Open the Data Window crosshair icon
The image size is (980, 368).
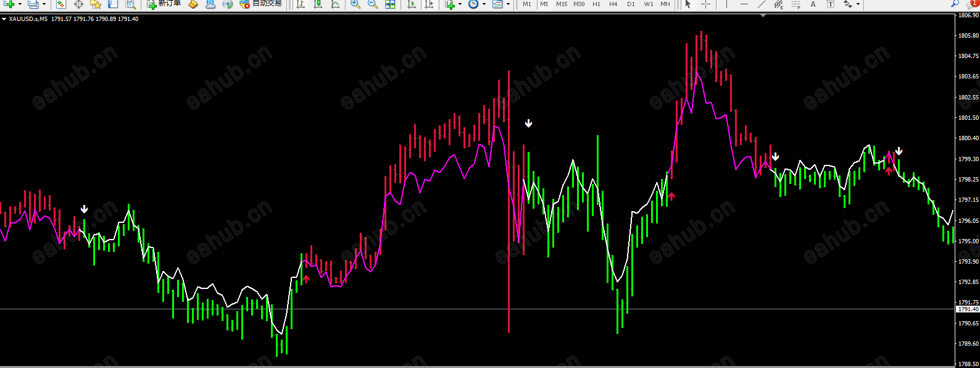point(78,4)
